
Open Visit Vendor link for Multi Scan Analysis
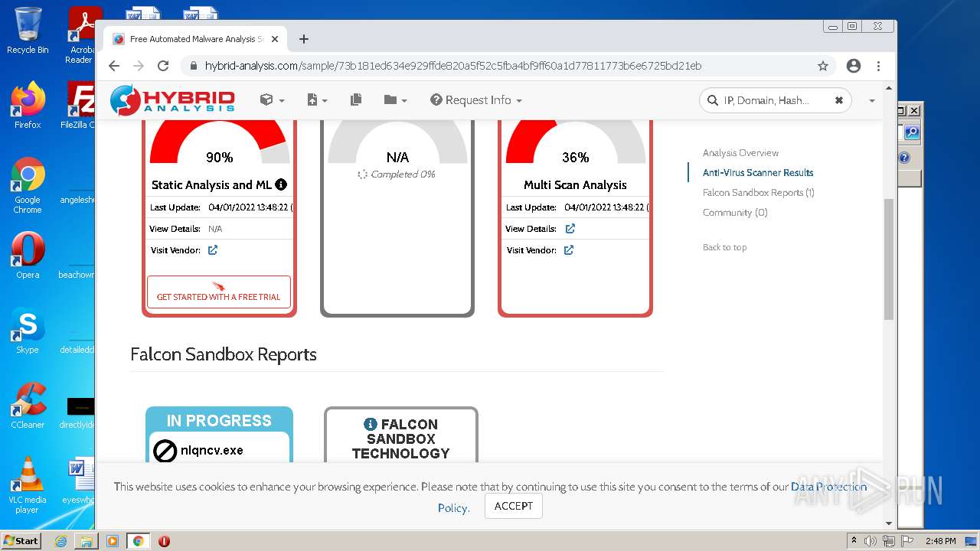pos(569,250)
